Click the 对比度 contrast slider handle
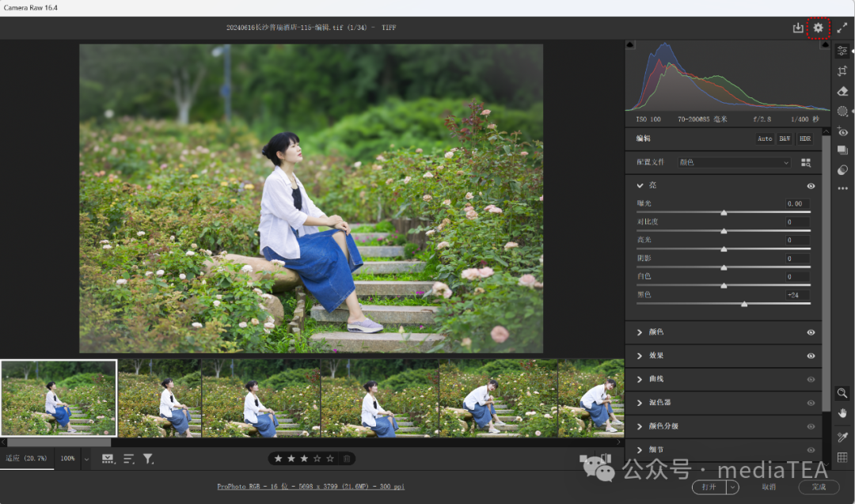Viewport: 855px width, 504px height. [x=724, y=231]
